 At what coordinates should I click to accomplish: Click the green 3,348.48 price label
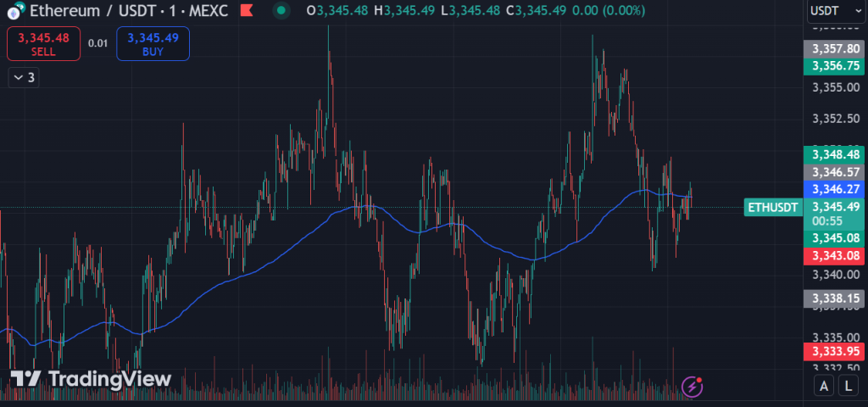pos(834,154)
